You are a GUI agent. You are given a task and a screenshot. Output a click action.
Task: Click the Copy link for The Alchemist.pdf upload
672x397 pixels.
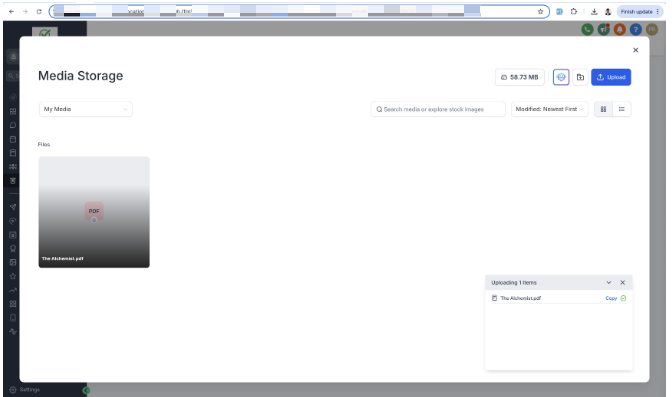tap(611, 298)
